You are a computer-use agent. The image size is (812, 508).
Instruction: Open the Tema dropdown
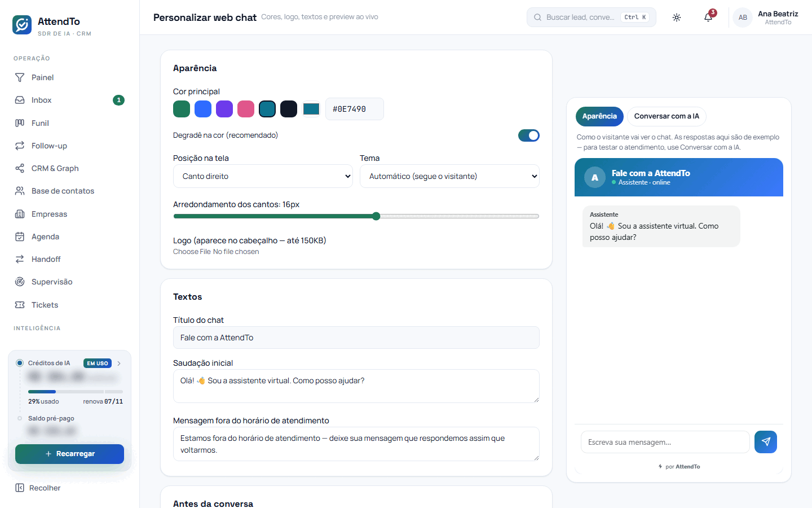coord(449,176)
